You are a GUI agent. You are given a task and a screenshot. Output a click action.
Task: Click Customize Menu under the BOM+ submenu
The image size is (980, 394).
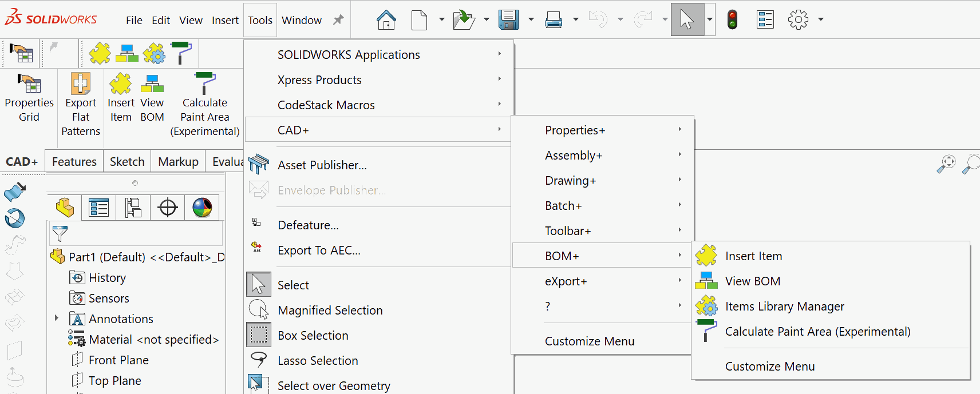pos(831,367)
